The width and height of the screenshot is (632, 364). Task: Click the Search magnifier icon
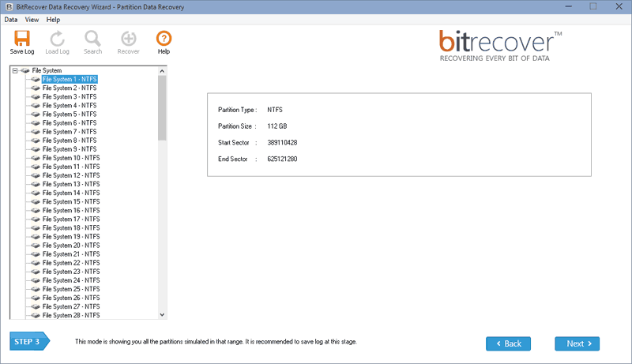pos(92,39)
